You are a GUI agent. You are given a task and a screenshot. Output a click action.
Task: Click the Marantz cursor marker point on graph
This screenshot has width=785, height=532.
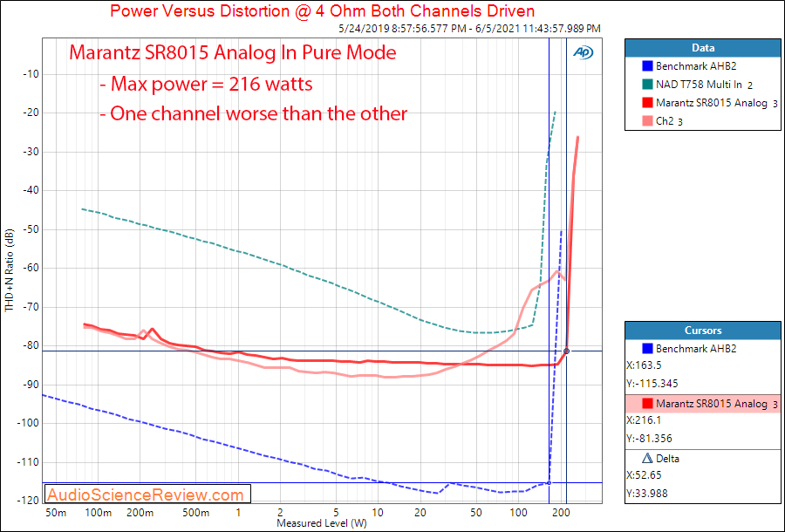click(x=566, y=351)
